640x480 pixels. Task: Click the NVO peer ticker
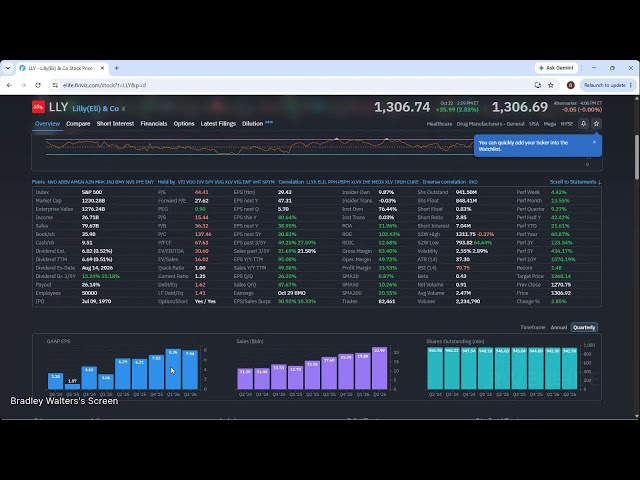point(52,182)
